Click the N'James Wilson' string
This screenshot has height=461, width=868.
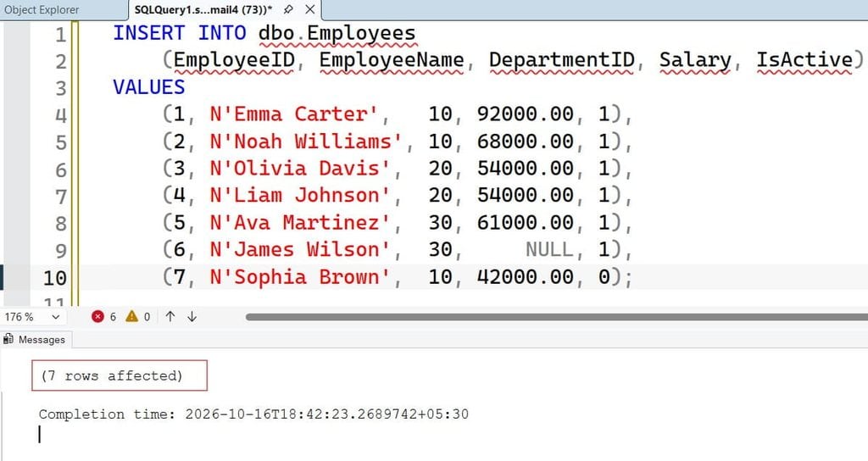[x=300, y=250]
